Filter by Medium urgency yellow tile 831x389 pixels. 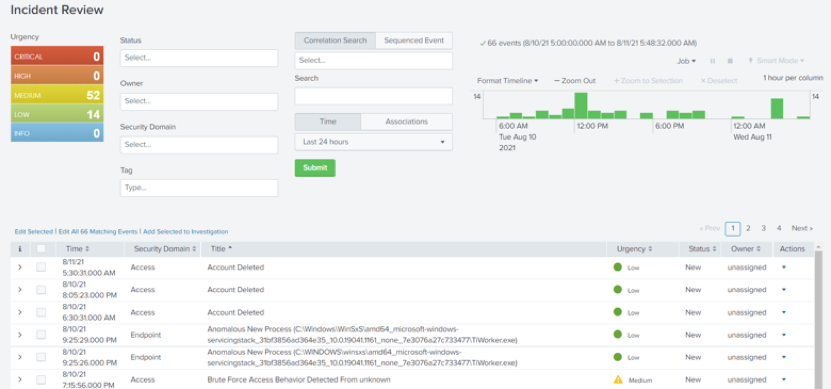coord(57,95)
